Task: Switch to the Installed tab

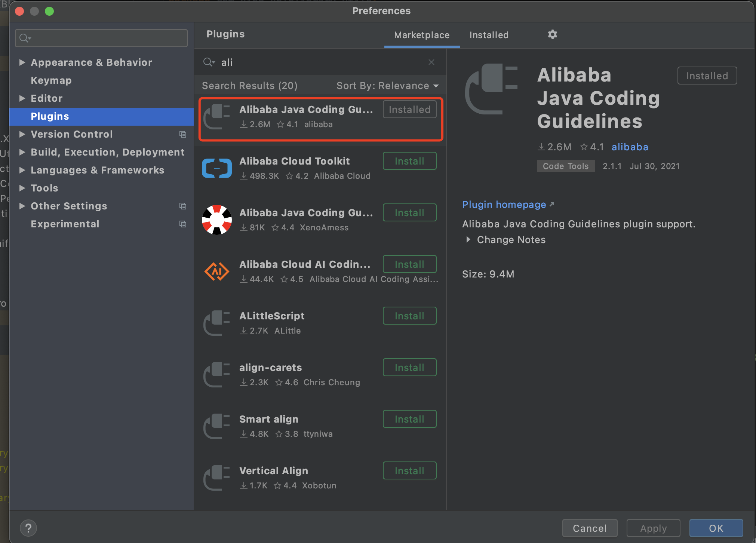Action: coord(489,35)
